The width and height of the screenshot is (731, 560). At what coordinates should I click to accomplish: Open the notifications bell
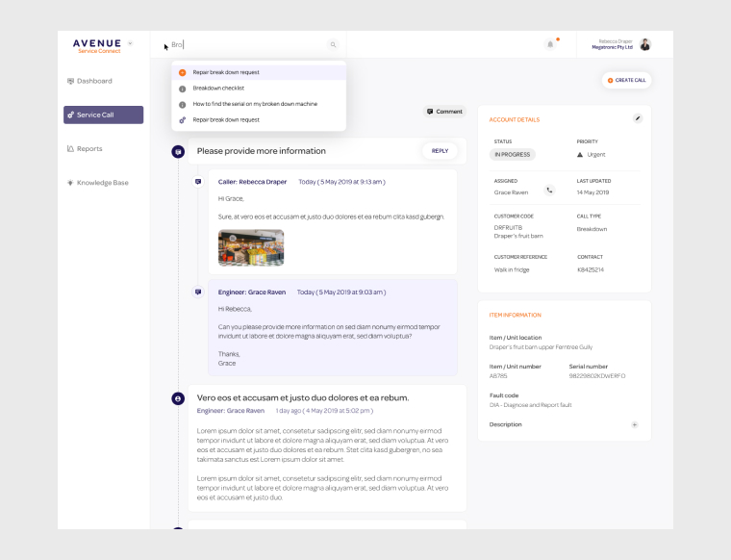click(x=551, y=44)
